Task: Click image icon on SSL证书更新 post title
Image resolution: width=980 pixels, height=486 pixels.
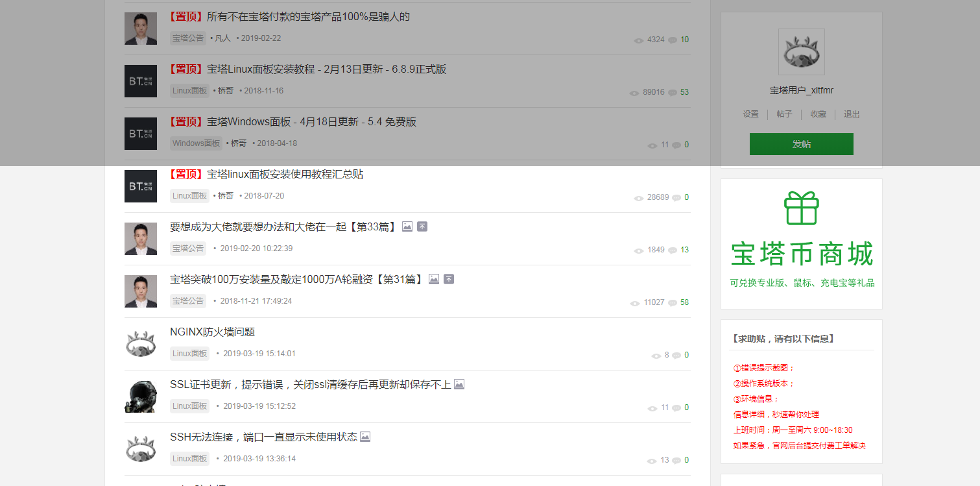Action: click(x=459, y=384)
